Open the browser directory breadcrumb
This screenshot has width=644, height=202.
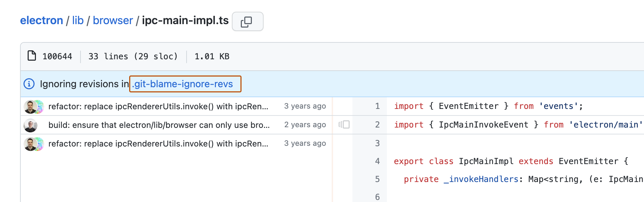(113, 20)
